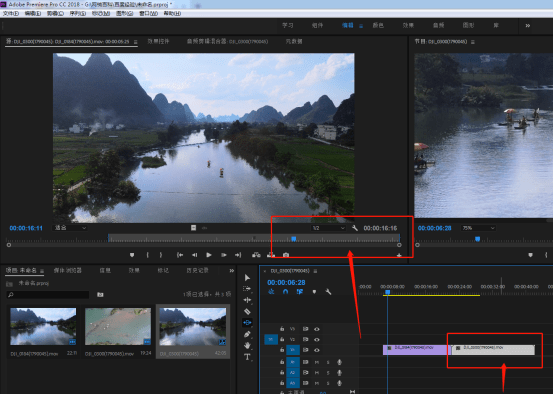Click the source monitor playhead marker
Screen dimensions: 554x395
coord(294,239)
